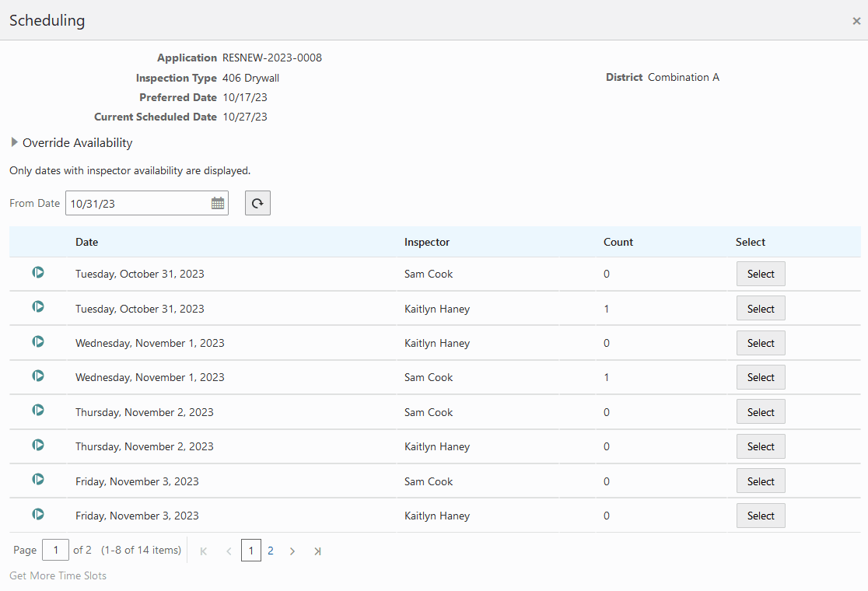Go to the first page using the skip-back arrow
This screenshot has height=591, width=868.
coord(203,551)
